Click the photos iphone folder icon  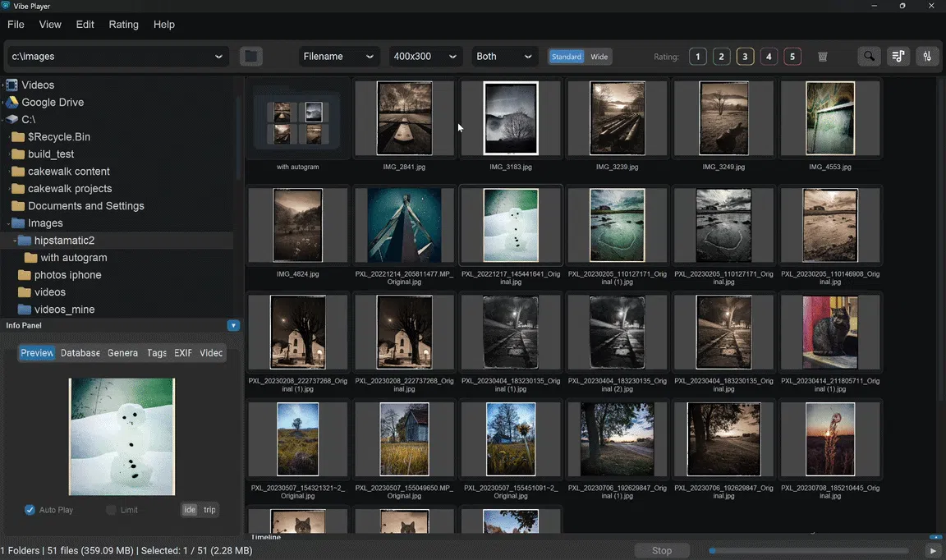click(25, 274)
